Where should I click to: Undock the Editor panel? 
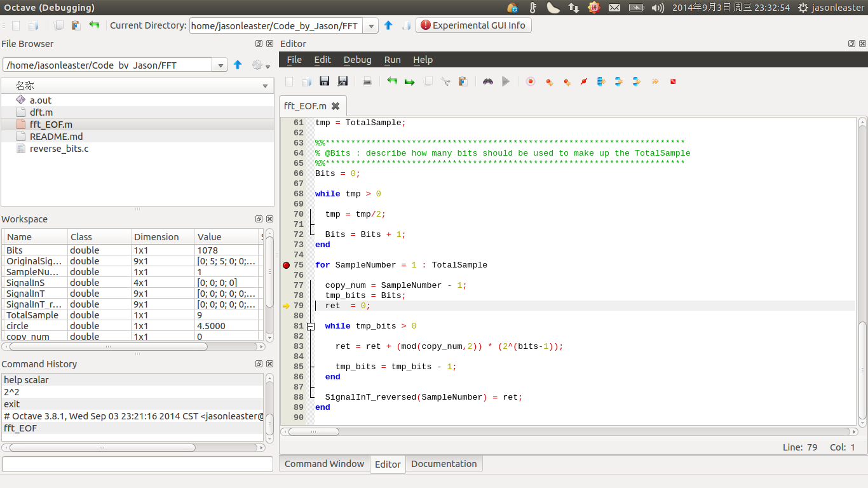click(851, 44)
